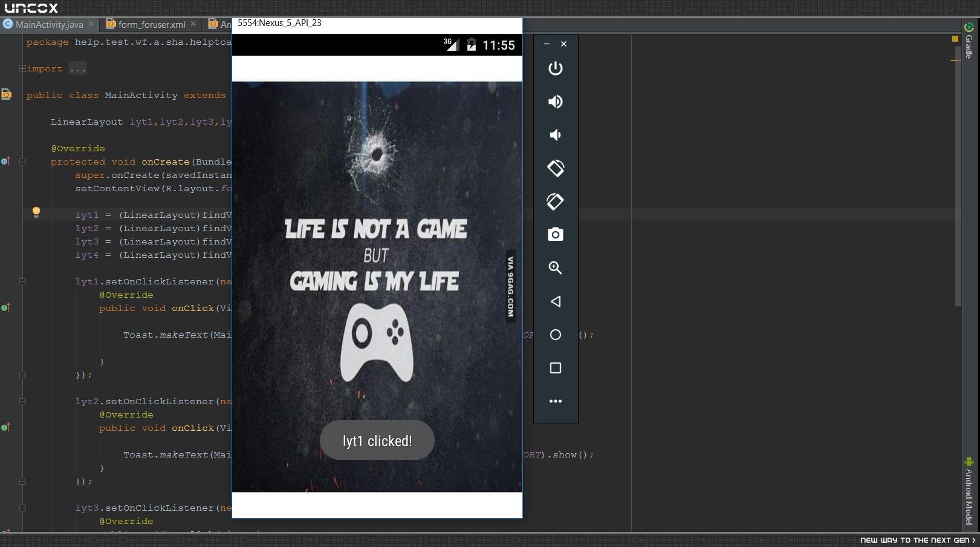Image resolution: width=980 pixels, height=547 pixels.
Task: Tap the emulator Back triangle button
Action: [555, 301]
